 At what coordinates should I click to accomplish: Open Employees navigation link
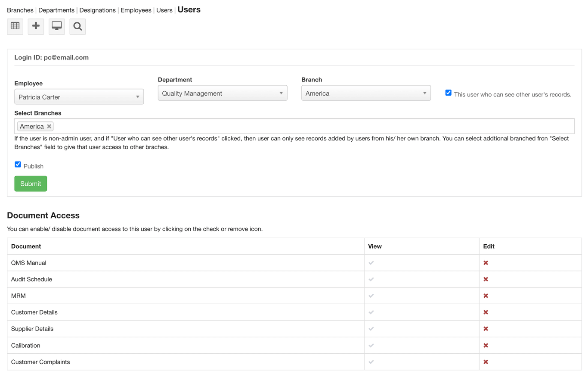click(x=136, y=10)
